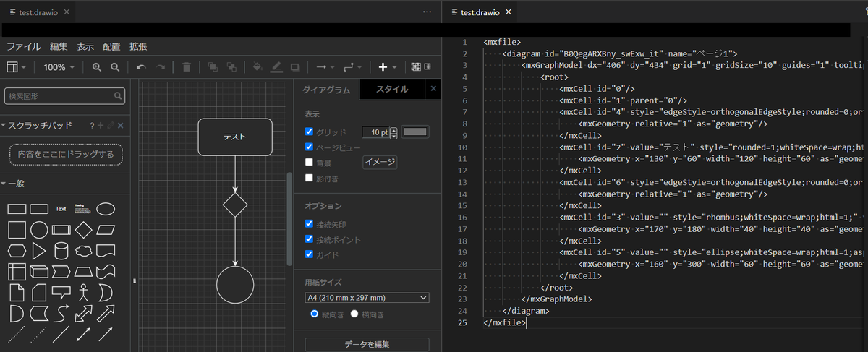Select the cylinder shape in General palette

click(x=61, y=251)
